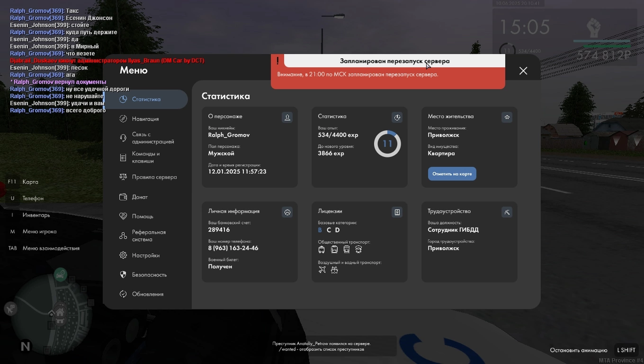Click the second public transport license icon
The height and width of the screenshot is (364, 644).
334,249
